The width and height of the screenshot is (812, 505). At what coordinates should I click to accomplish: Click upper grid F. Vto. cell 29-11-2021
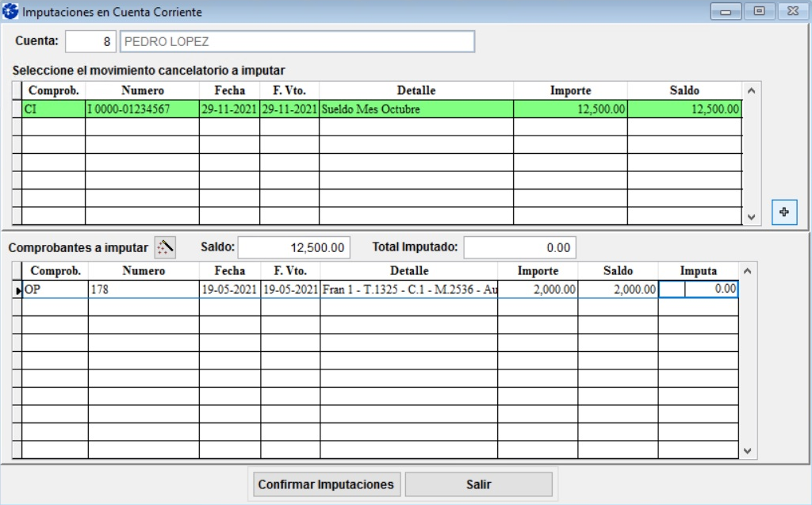[289, 109]
